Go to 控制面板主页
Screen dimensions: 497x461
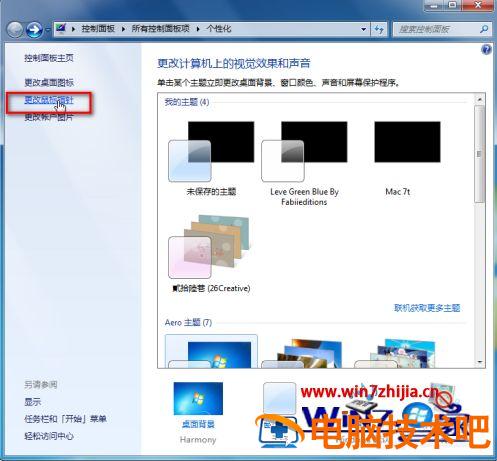tap(49, 58)
